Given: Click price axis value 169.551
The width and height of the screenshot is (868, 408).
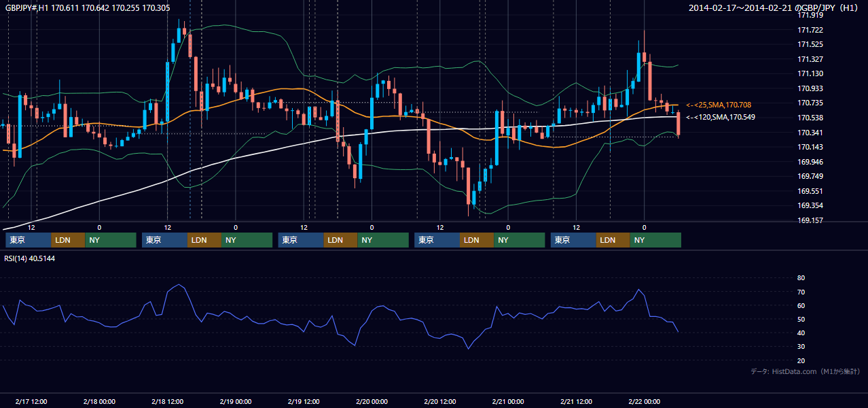Looking at the screenshot, I should click(x=810, y=191).
